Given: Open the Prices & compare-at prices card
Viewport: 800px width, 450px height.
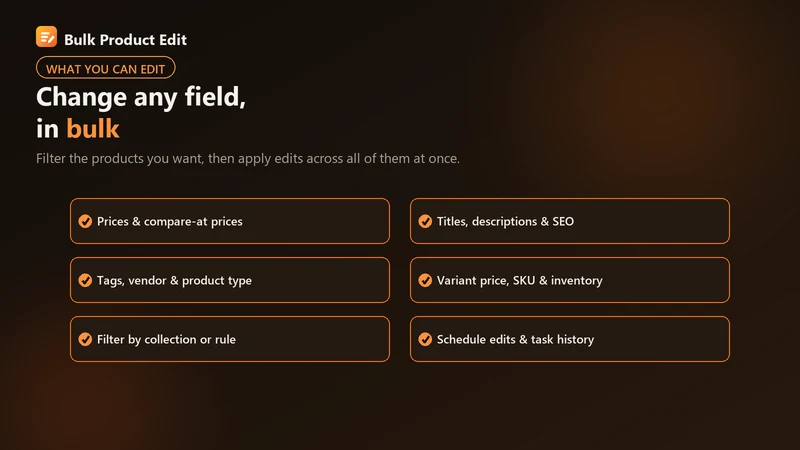Looking at the screenshot, I should (230, 221).
